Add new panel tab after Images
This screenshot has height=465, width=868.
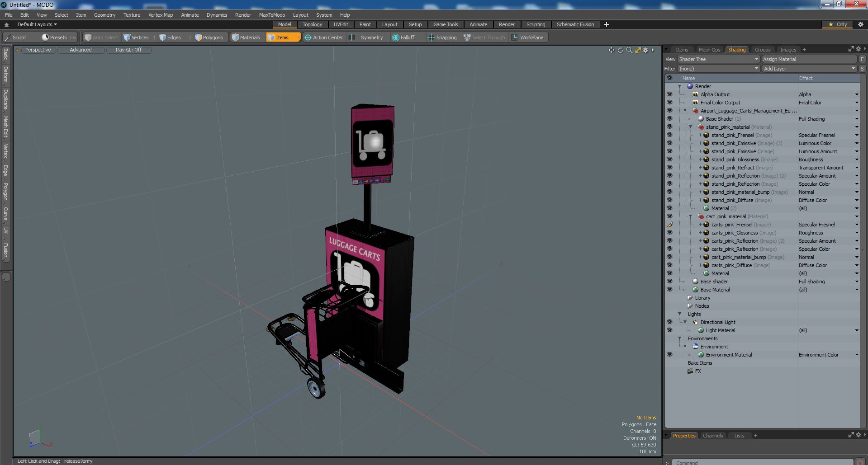click(804, 50)
